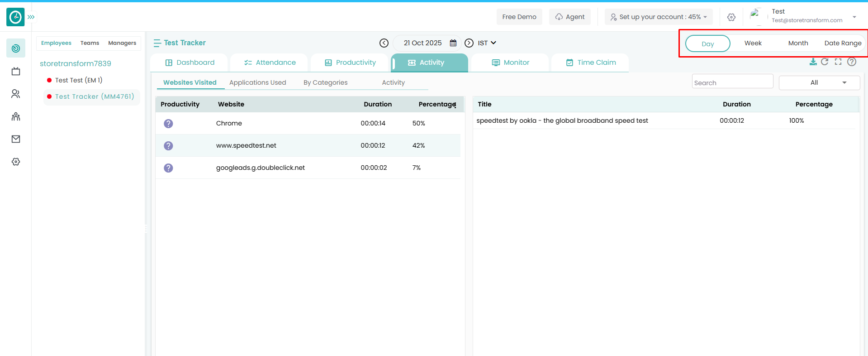Image resolution: width=868 pixels, height=356 pixels.
Task: Refresh the activity data
Action: (825, 62)
